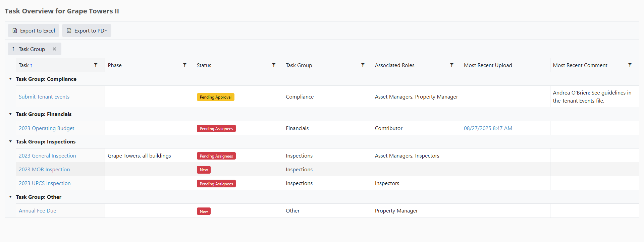This screenshot has height=242, width=644.
Task: Collapse the Inspections task group
Action: [x=10, y=141]
